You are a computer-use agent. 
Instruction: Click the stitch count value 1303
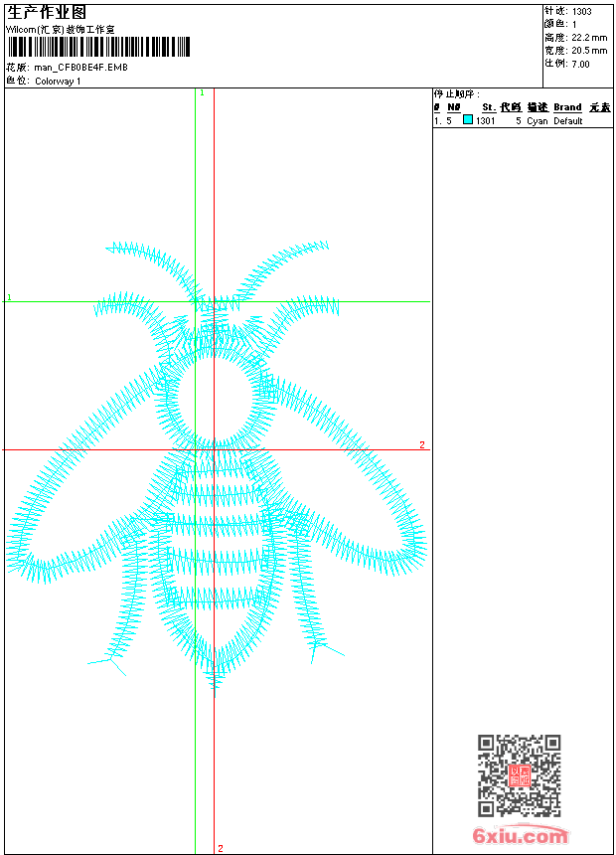582,12
